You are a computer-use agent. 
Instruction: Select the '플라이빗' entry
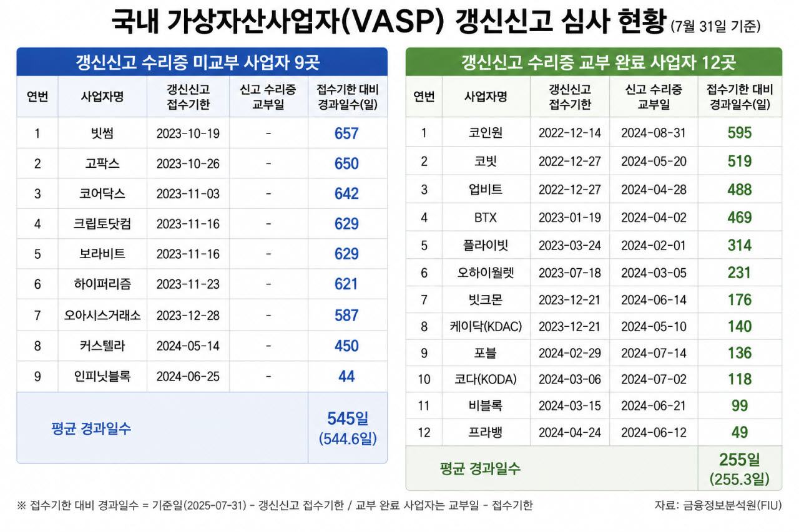pos(486,245)
